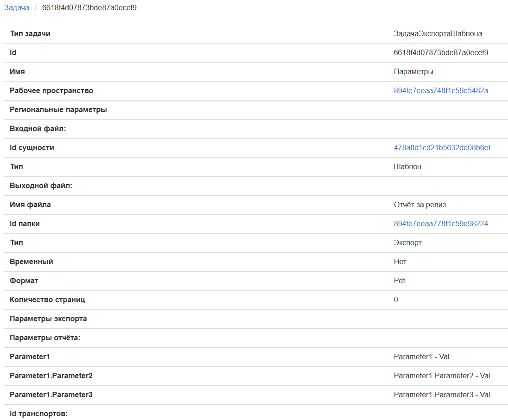The image size is (508, 420).
Task: Click the task ID in the breadcrumb
Action: (x=89, y=7)
